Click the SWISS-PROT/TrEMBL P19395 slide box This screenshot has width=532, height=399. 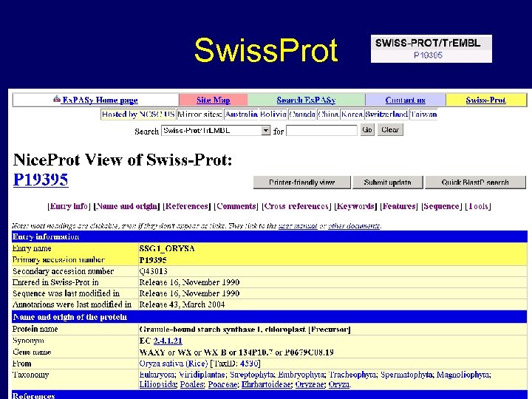[432, 49]
